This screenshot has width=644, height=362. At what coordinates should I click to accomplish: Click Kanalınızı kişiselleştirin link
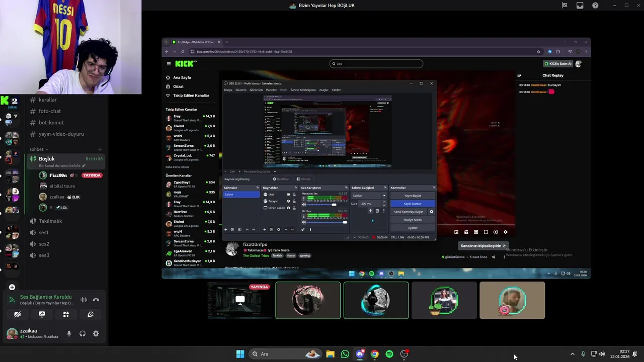(x=482, y=246)
